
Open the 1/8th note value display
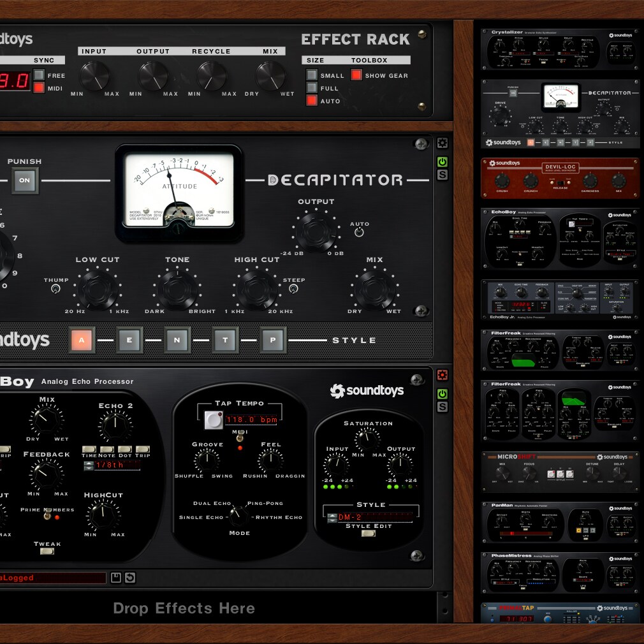[x=117, y=465]
